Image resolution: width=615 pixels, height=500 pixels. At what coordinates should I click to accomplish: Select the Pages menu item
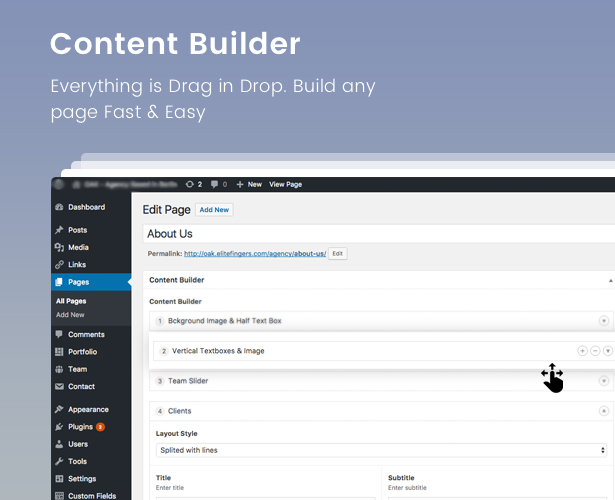click(x=91, y=282)
